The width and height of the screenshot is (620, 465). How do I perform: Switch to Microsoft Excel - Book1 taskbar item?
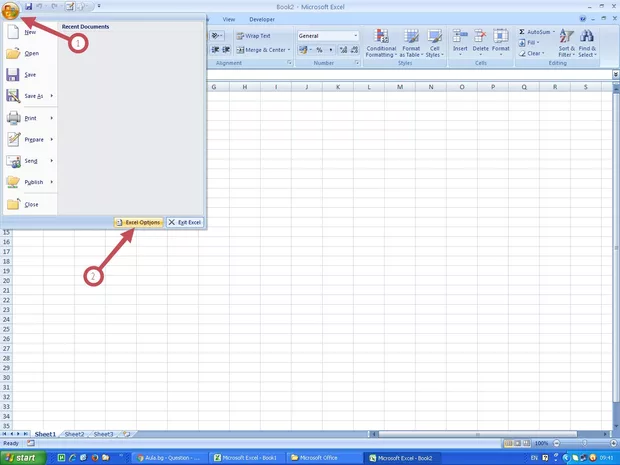point(246,458)
